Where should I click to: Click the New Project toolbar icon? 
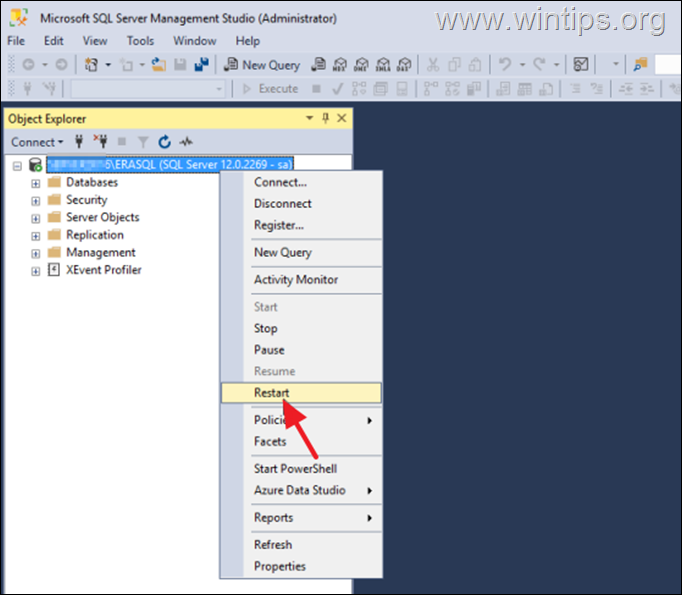tap(91, 65)
